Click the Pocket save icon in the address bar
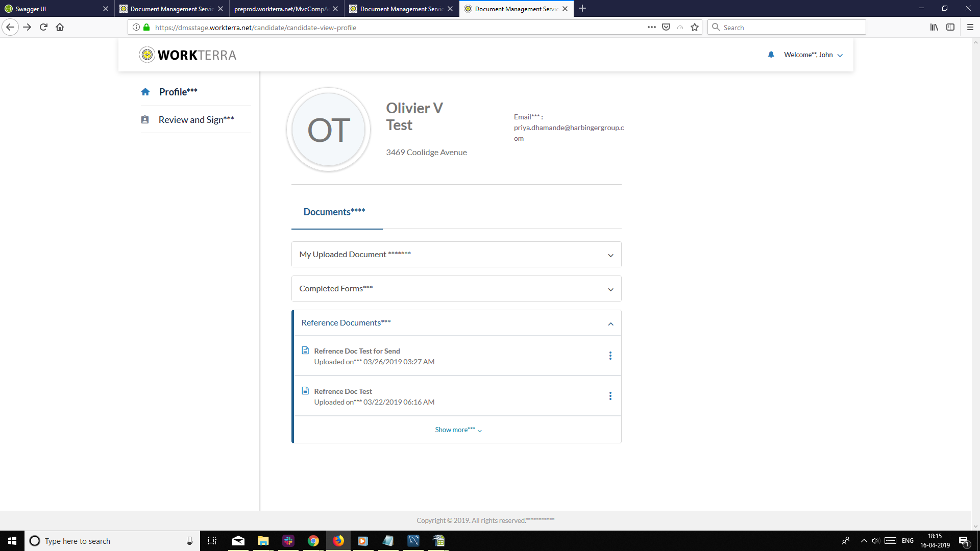The width and height of the screenshot is (980, 551). point(666,27)
